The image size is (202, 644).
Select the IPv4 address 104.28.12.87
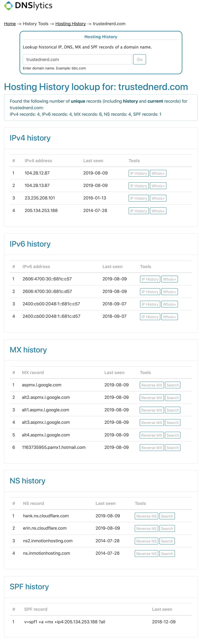[x=37, y=173]
